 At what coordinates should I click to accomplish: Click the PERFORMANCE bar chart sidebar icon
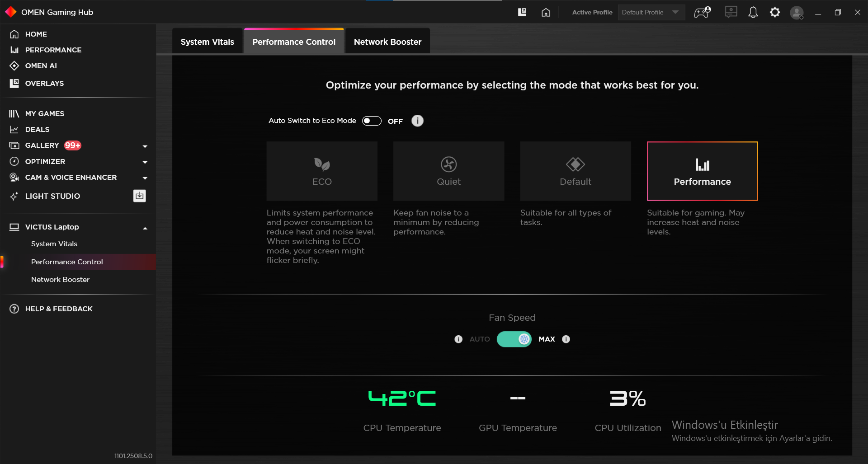pyautogui.click(x=14, y=50)
